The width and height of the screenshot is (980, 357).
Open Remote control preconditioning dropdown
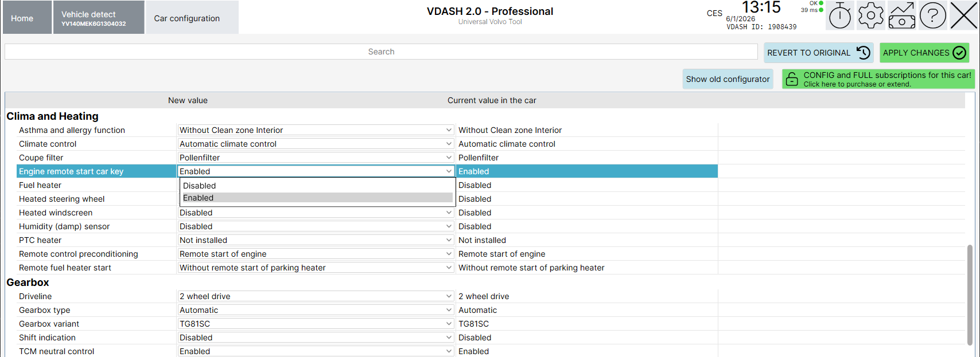(316, 254)
